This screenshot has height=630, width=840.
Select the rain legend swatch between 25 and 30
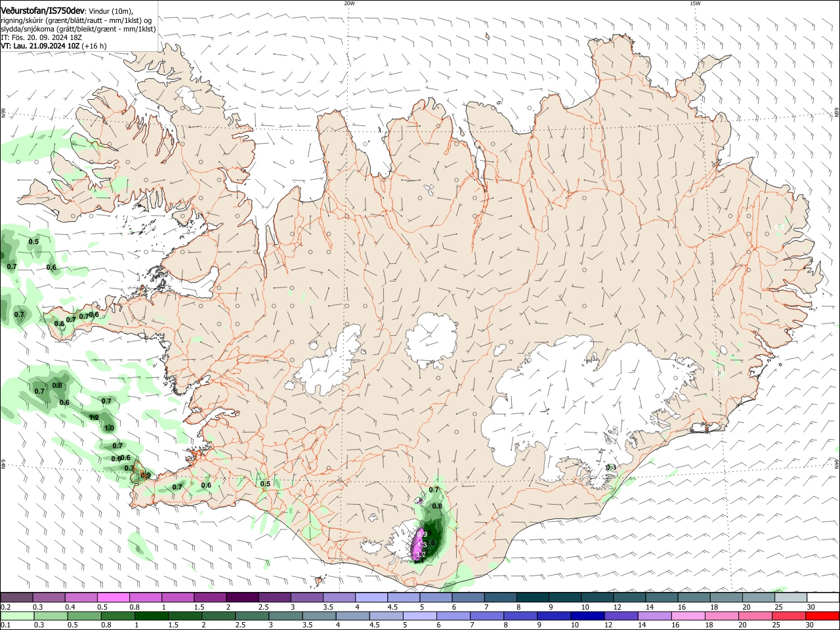pos(790,616)
